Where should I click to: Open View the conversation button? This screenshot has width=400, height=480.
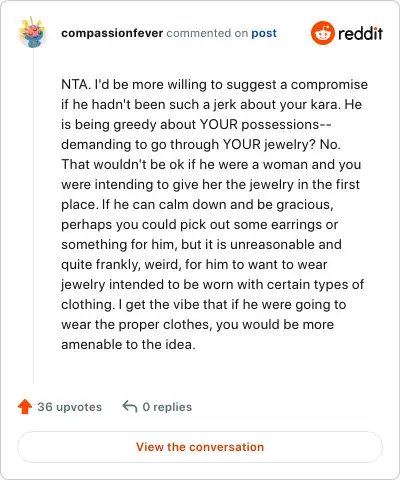pyautogui.click(x=200, y=447)
